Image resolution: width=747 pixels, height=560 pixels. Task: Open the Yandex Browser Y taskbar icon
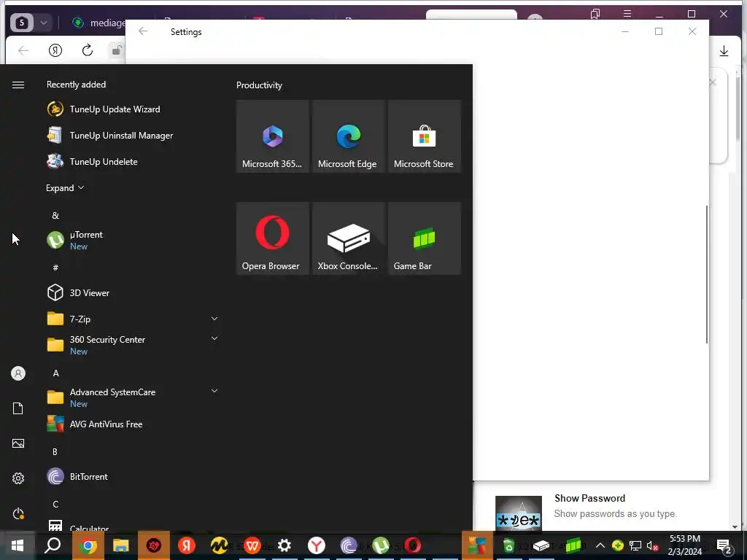point(317,545)
